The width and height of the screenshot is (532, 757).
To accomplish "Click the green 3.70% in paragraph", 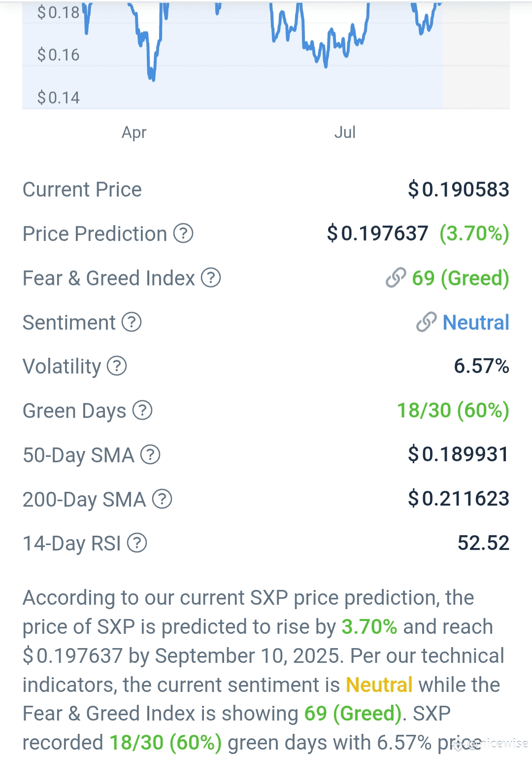I will [x=369, y=627].
